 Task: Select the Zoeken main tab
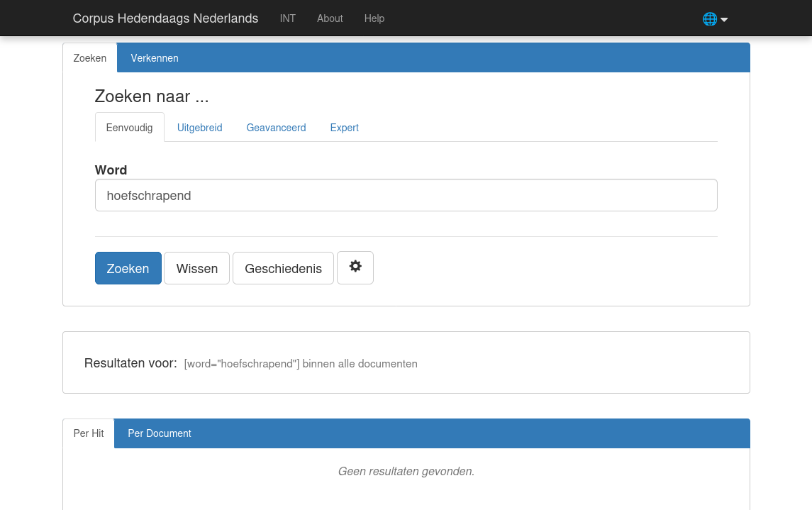click(x=89, y=58)
